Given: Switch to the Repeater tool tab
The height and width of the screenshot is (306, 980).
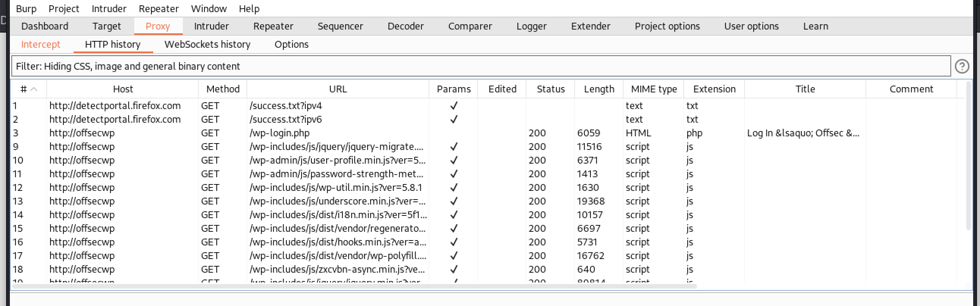Looking at the screenshot, I should 273,26.
